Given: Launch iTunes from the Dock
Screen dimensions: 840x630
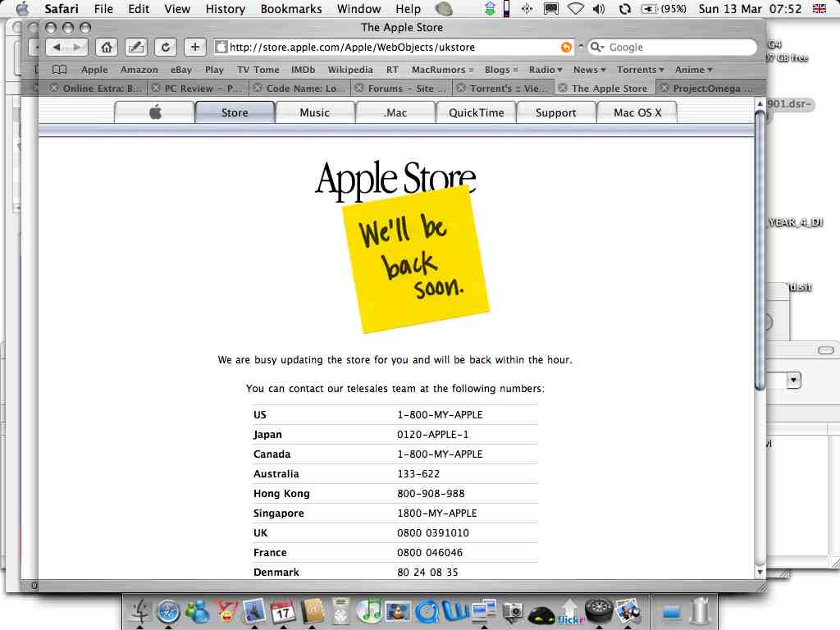Looking at the screenshot, I should 369,611.
